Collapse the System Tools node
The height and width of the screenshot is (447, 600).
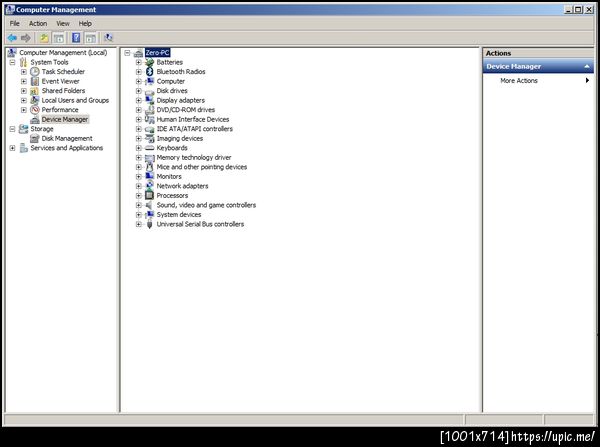pyautogui.click(x=12, y=62)
